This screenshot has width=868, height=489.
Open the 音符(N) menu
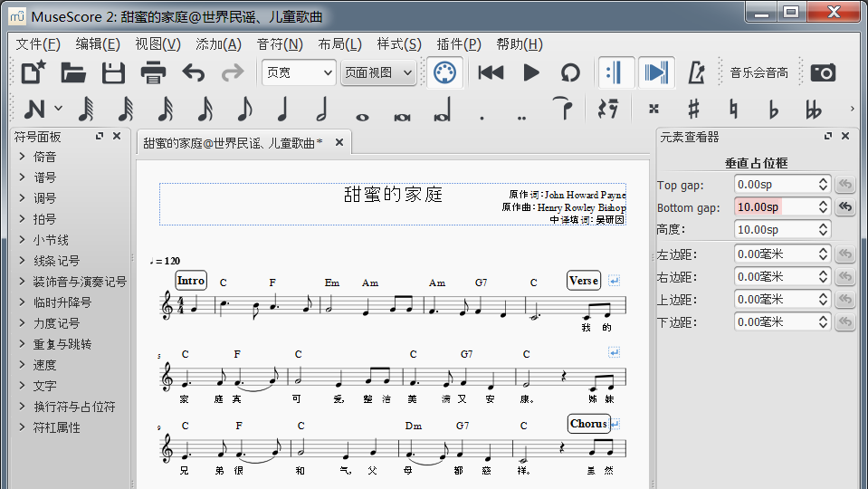point(280,44)
